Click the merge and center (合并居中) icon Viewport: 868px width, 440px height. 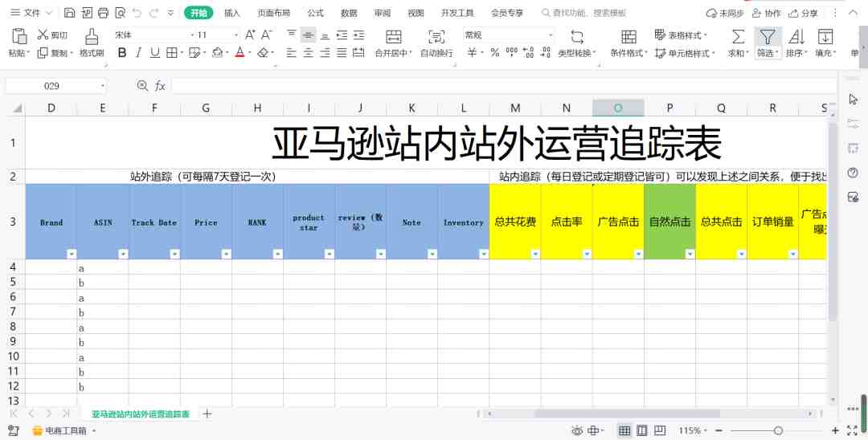(394, 36)
